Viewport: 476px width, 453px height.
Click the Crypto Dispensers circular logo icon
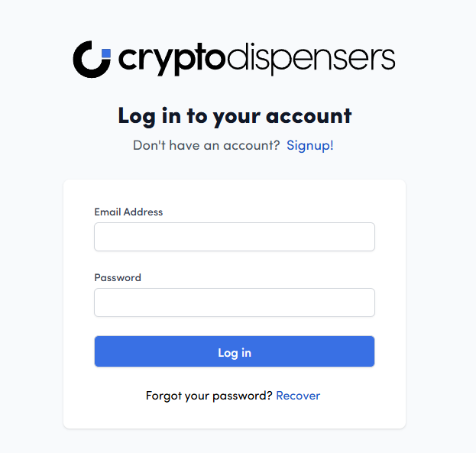[x=92, y=60]
